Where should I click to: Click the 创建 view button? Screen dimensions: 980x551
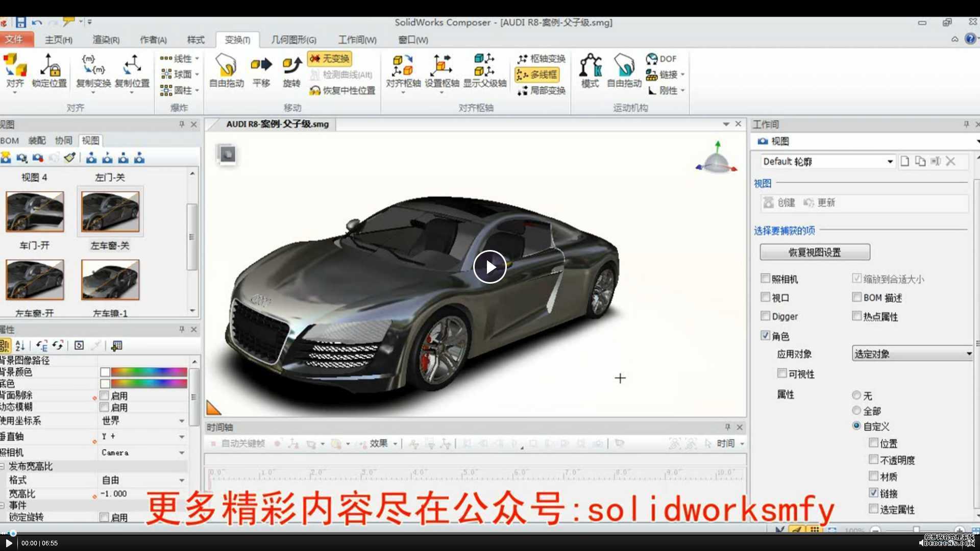click(x=779, y=203)
